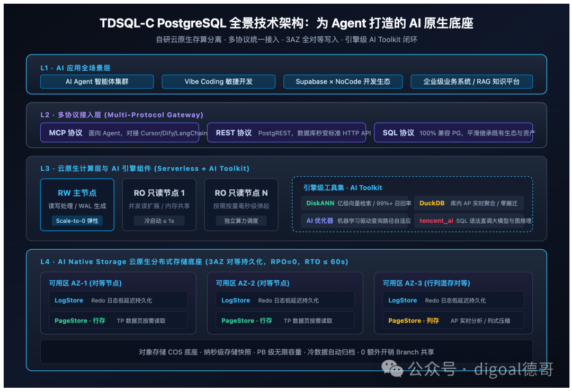Click the 可用区 AZ-2 (对等节点) title
The image size is (572, 392).
point(253,283)
